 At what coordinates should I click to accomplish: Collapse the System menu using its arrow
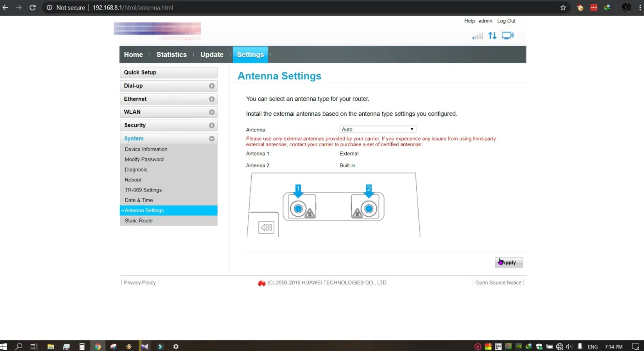click(x=211, y=138)
